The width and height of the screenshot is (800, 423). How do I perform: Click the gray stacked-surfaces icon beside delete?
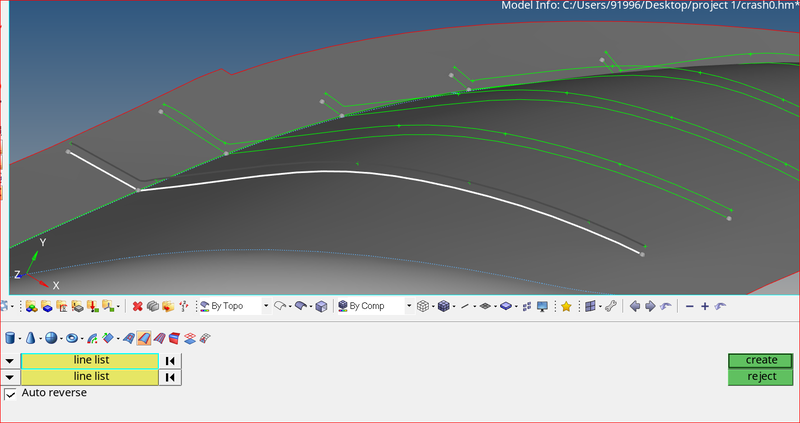[153, 306]
